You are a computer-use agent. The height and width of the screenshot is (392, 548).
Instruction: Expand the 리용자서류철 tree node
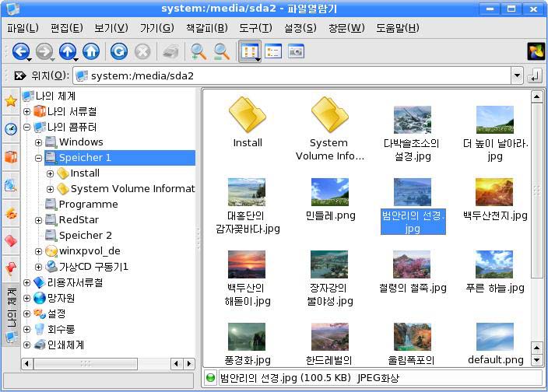pyautogui.click(x=26, y=283)
